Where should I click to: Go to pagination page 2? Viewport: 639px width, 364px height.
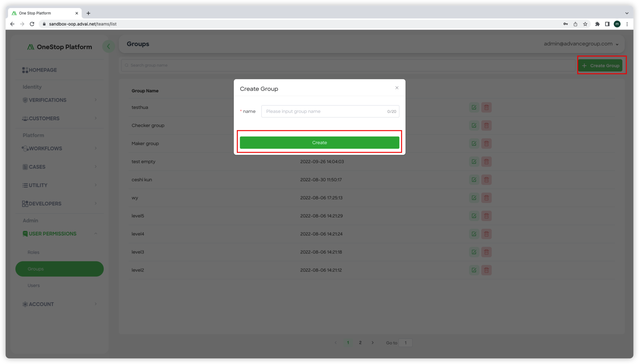(x=360, y=343)
